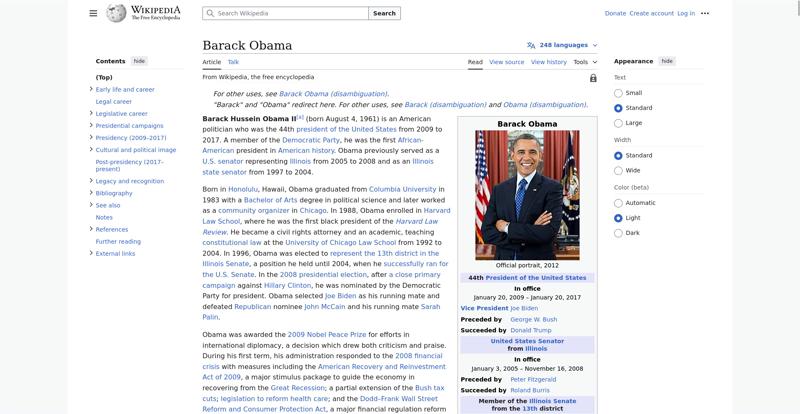Open the View history tab

[548, 62]
